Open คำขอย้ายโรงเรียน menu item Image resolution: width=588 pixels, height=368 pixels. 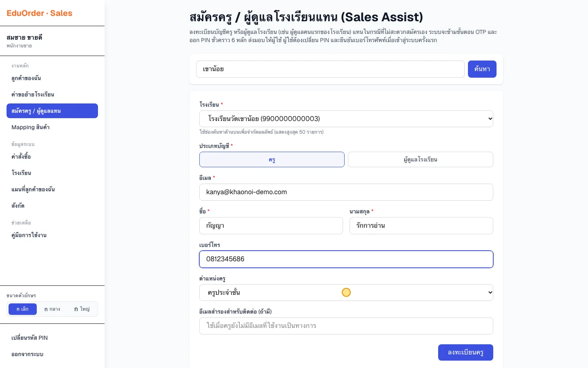[52, 94]
